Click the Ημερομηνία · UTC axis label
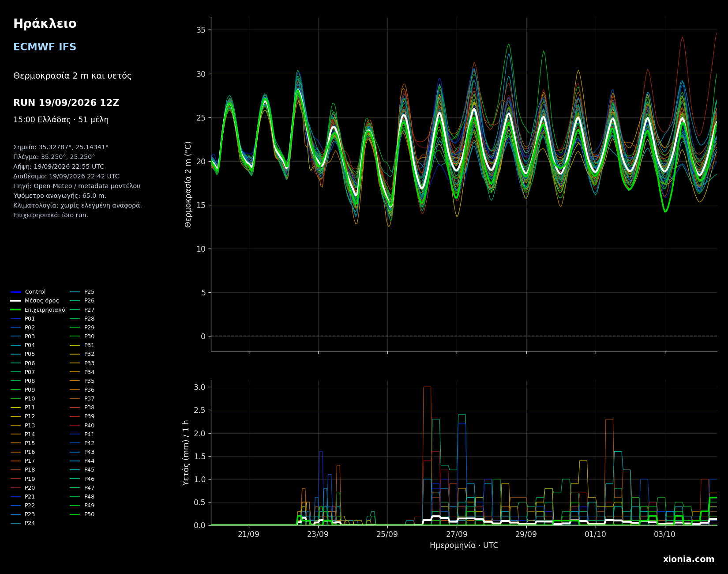This screenshot has width=728, height=574. (x=464, y=546)
